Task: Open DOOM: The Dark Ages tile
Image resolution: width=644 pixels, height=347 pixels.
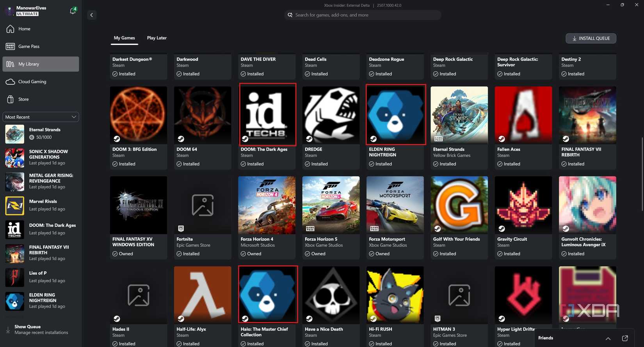Action: [x=267, y=128]
